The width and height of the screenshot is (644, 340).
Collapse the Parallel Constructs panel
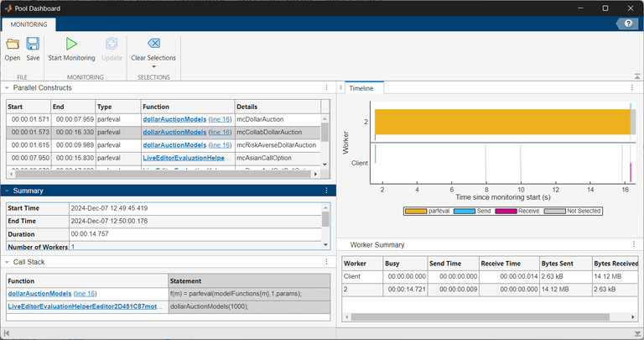tap(7, 87)
